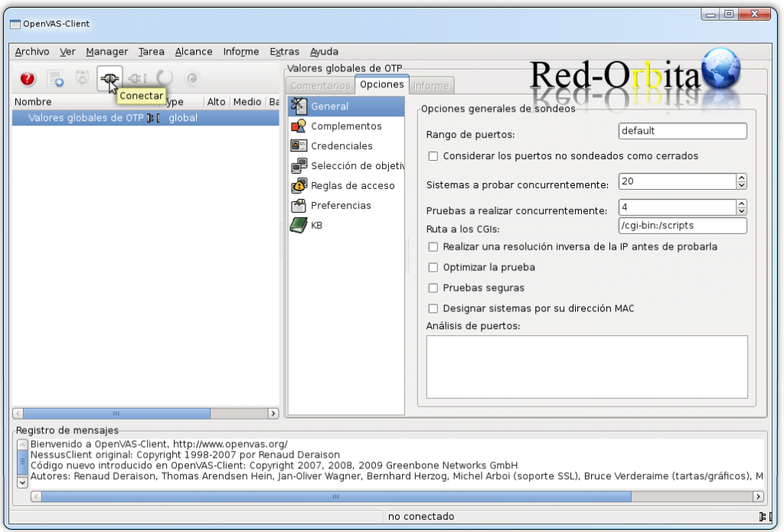Switch to the Comentarios tab
Image resolution: width=784 pixels, height=532 pixels.
tap(321, 86)
